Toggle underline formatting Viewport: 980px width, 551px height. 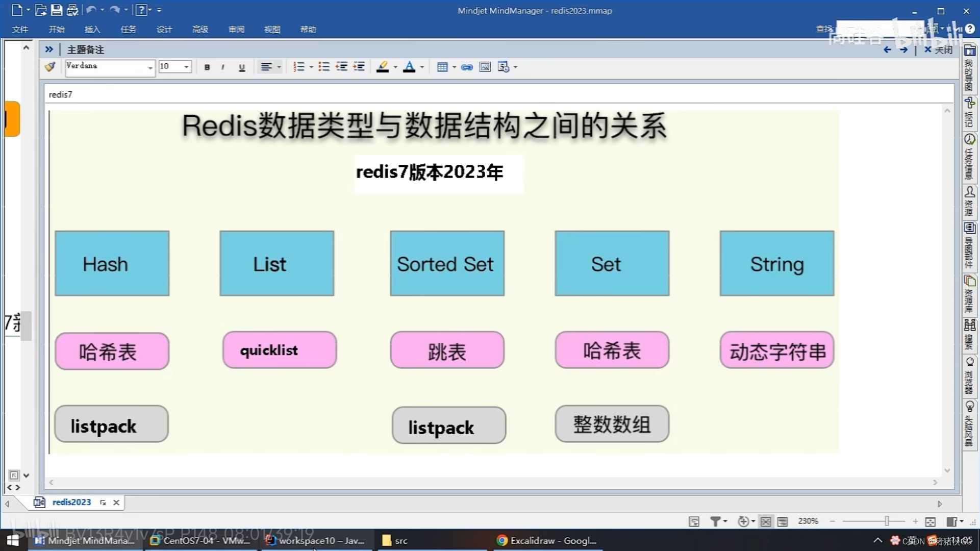[242, 67]
